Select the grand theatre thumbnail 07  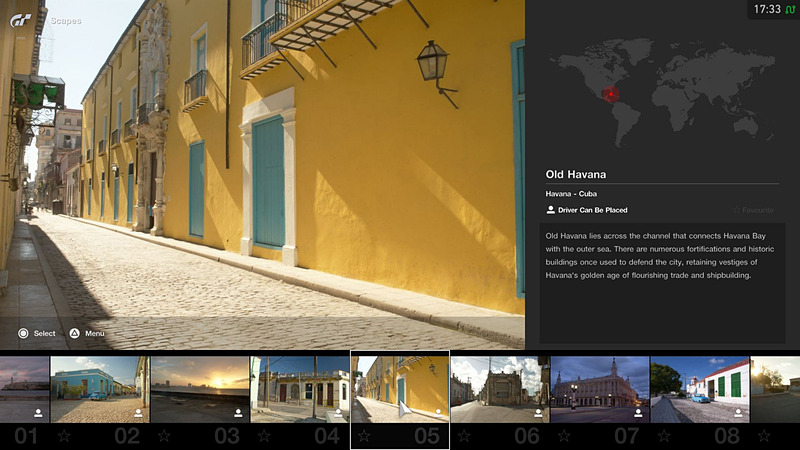tap(600, 389)
